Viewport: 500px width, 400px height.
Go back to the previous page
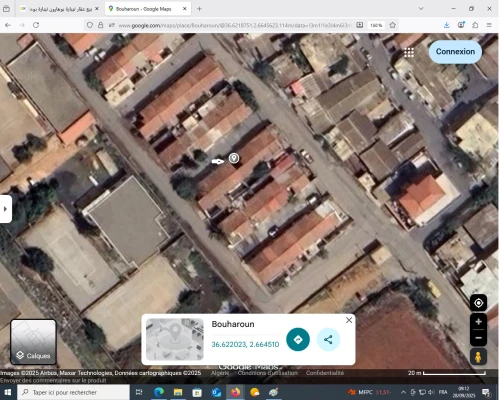click(8, 25)
